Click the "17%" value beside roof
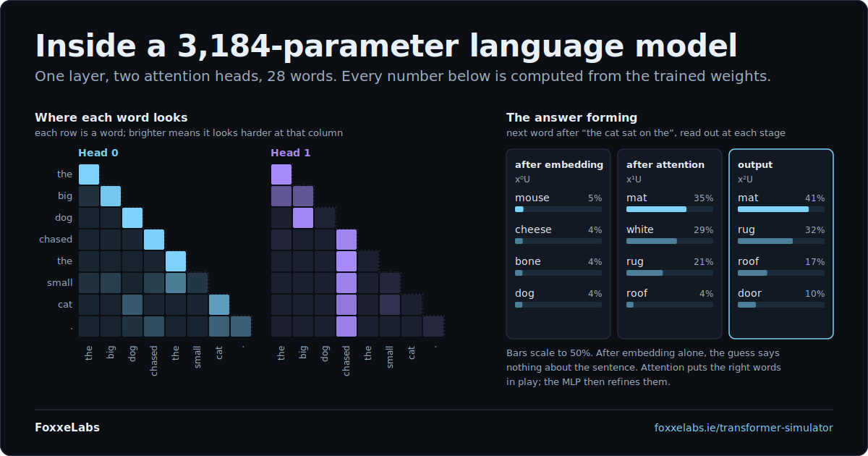 pyautogui.click(x=814, y=261)
